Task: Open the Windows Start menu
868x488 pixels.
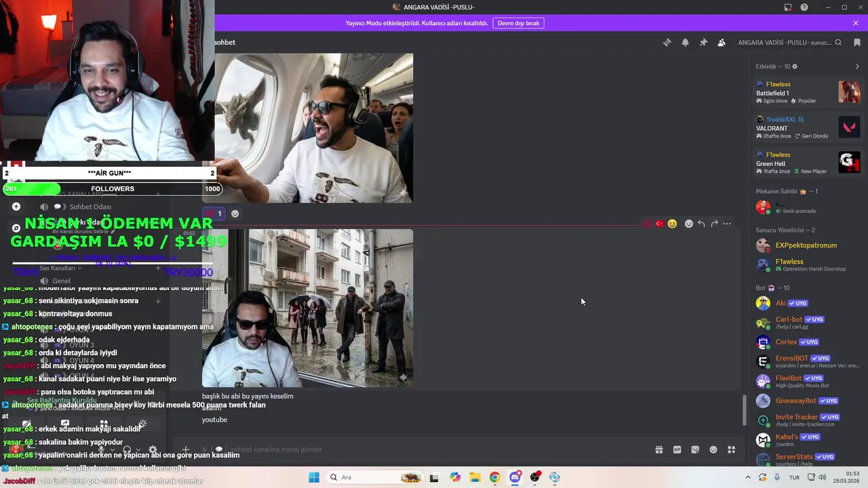Action: (314, 477)
